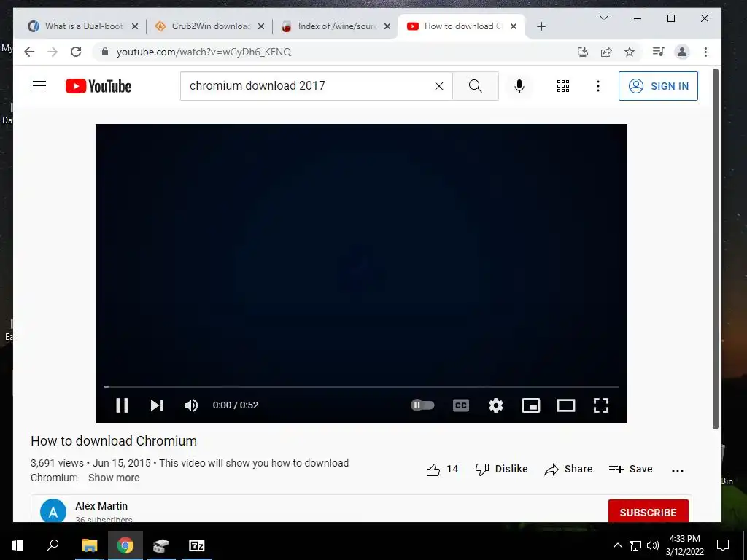Open YouTube apps grid
747x560 pixels.
563,86
